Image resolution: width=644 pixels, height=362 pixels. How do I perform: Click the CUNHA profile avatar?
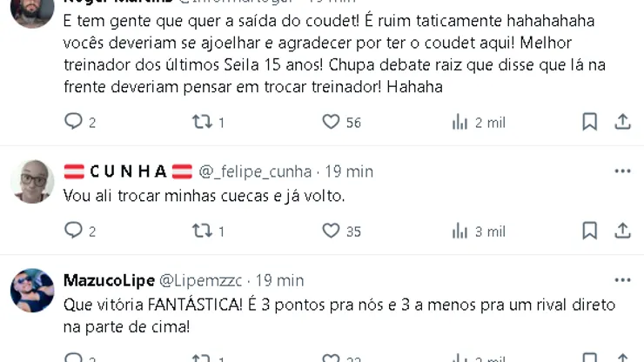coord(32,181)
